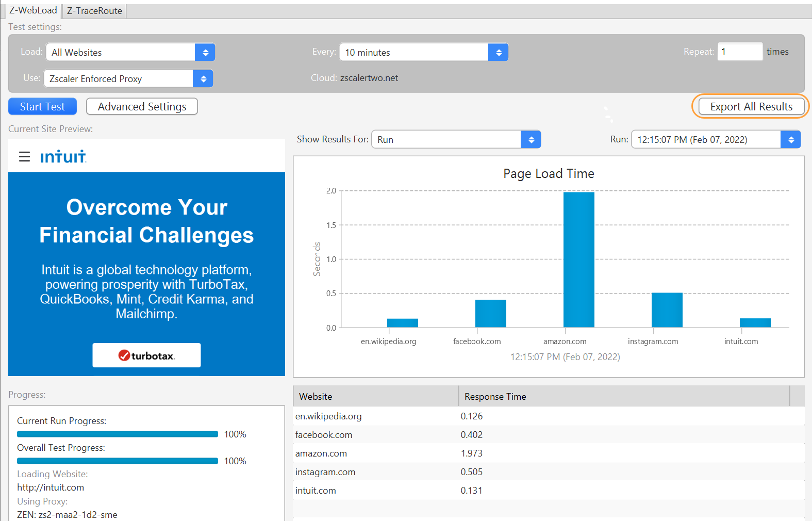Click the Current Run Progress bar
This screenshot has height=521, width=812.
click(x=118, y=434)
